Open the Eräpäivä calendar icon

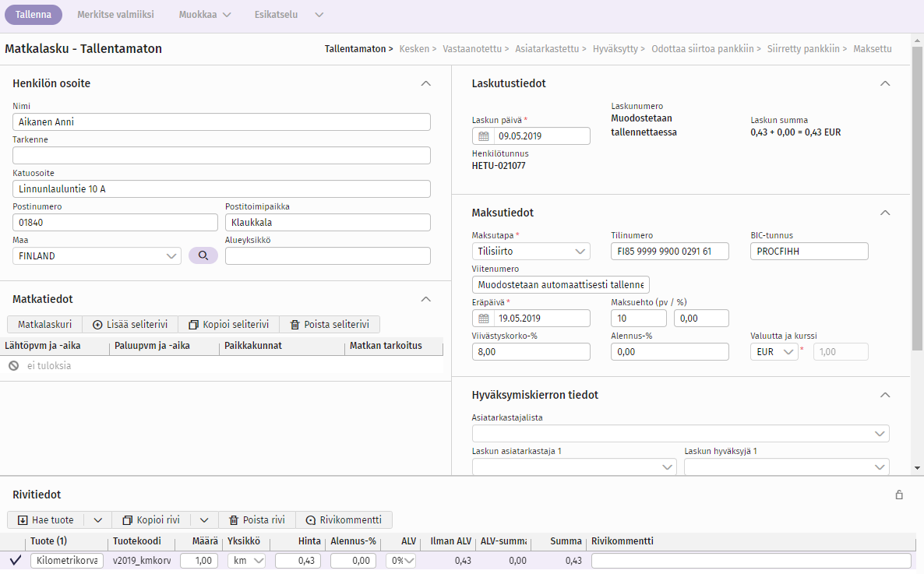pos(484,319)
